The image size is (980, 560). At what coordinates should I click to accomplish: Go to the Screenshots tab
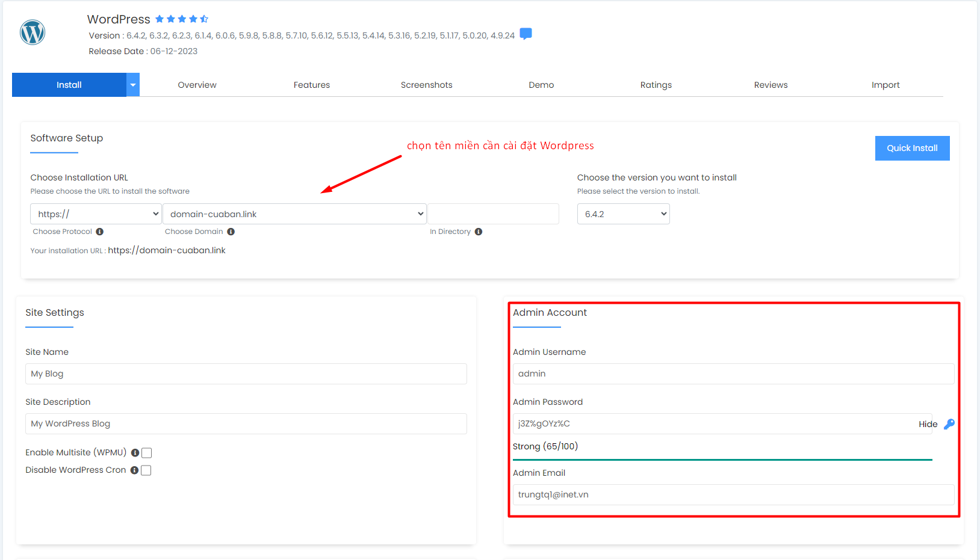[427, 85]
